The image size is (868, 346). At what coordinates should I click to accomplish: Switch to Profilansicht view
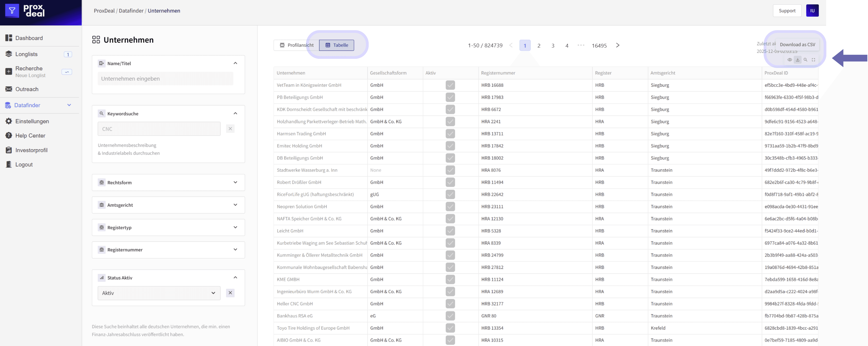coord(296,45)
